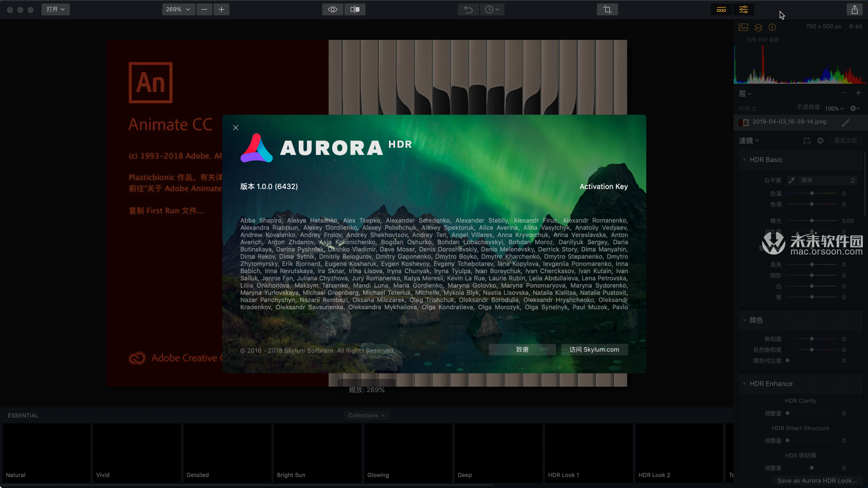Open the 269% zoom level dropdown

coord(178,9)
